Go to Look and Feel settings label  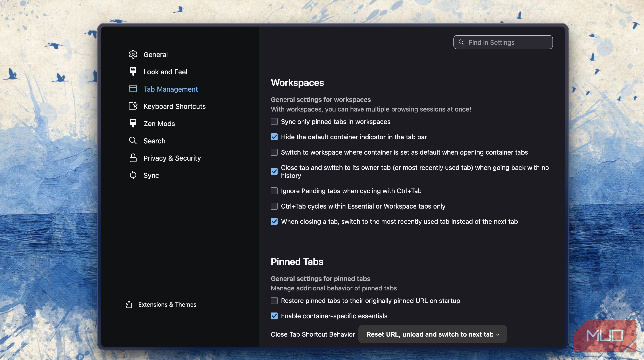pyautogui.click(x=165, y=72)
